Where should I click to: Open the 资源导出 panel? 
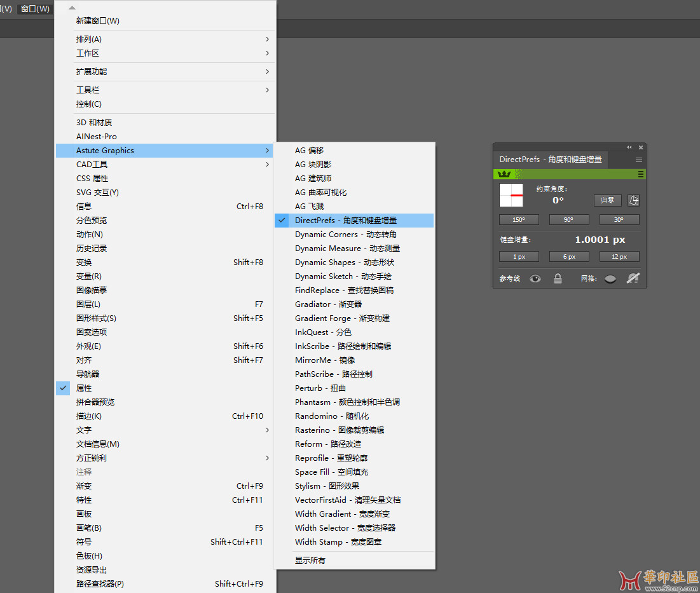[x=165, y=569]
